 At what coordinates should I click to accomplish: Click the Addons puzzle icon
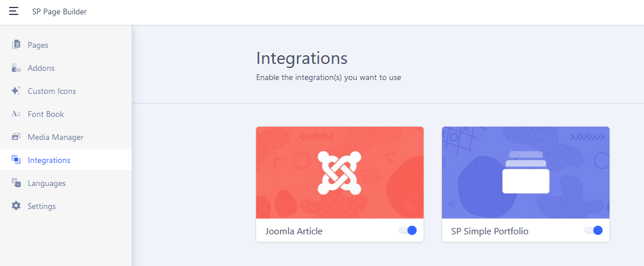[x=16, y=68]
